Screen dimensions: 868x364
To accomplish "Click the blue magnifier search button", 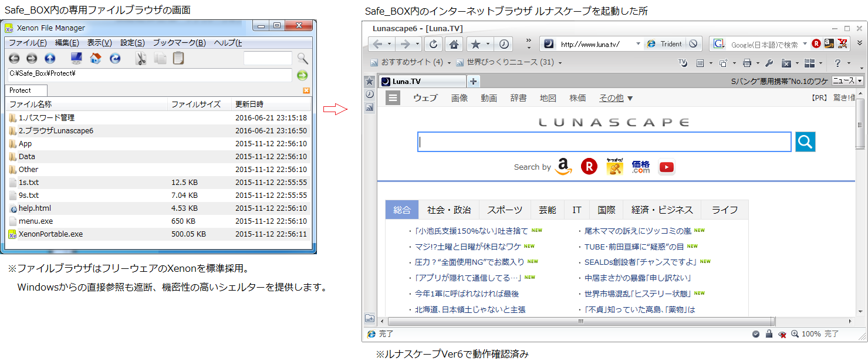I will [x=805, y=141].
